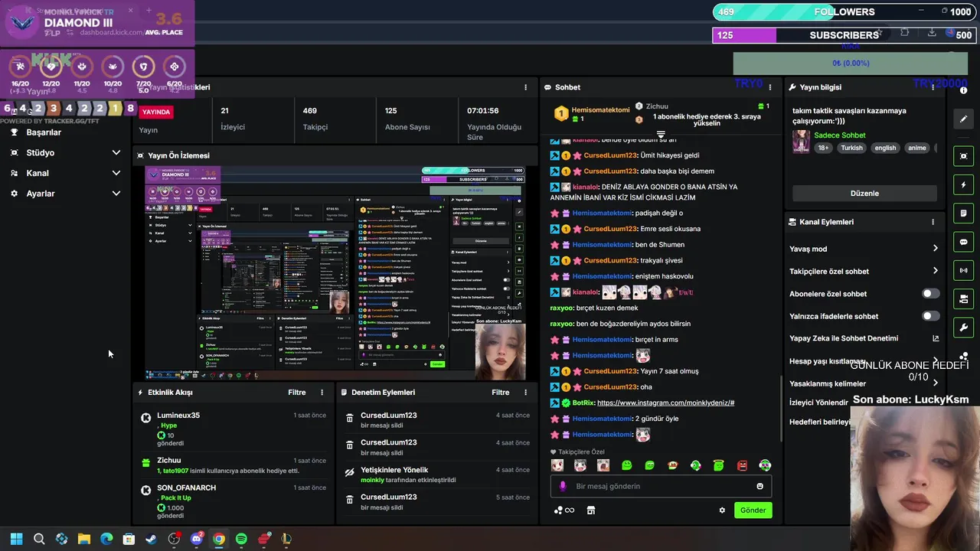980x551 pixels.
Task: Click username Lumineux35 in activity feed
Action: 178,416
